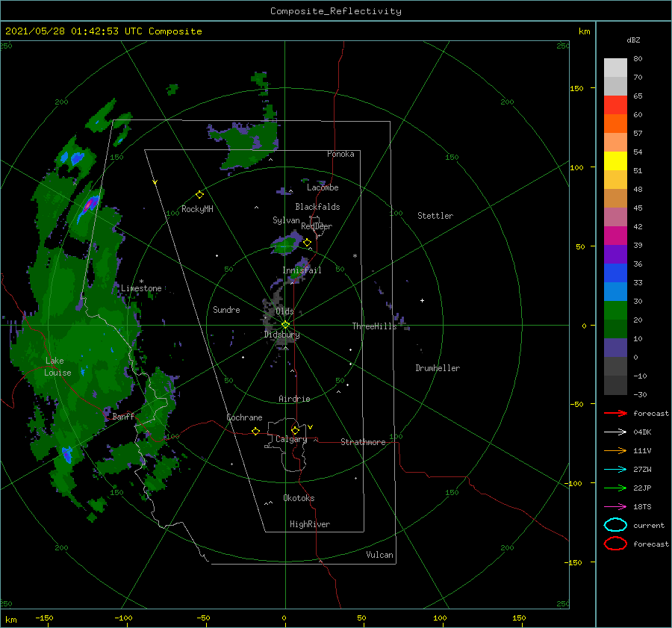Select the 33 dBZ blue color swatch

[615, 273]
